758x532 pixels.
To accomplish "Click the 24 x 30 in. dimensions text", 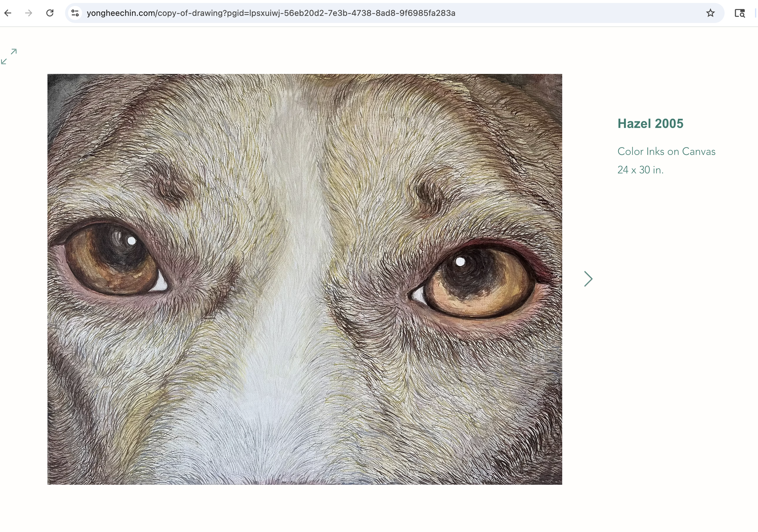I will [x=640, y=170].
